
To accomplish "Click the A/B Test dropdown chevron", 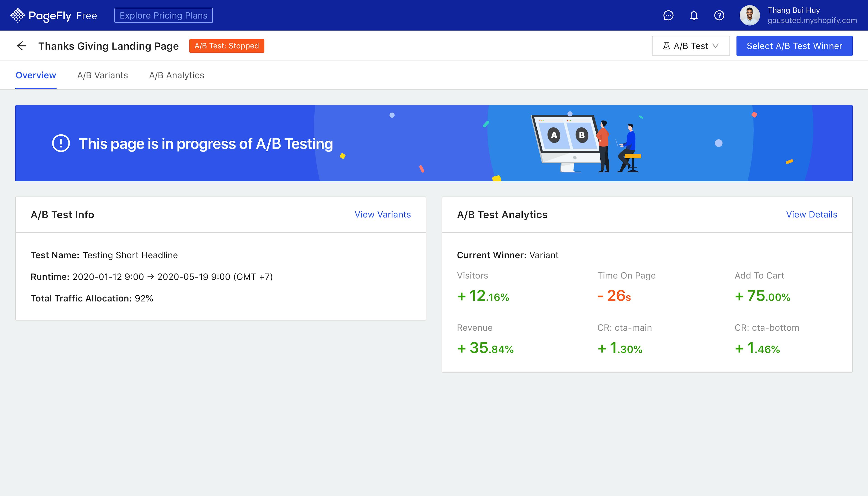I will tap(715, 46).
